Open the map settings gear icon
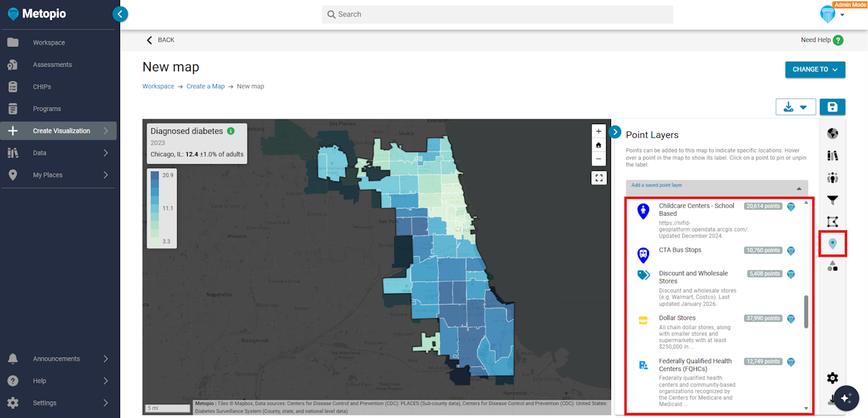Viewport: 868px width, 418px height. (x=833, y=378)
